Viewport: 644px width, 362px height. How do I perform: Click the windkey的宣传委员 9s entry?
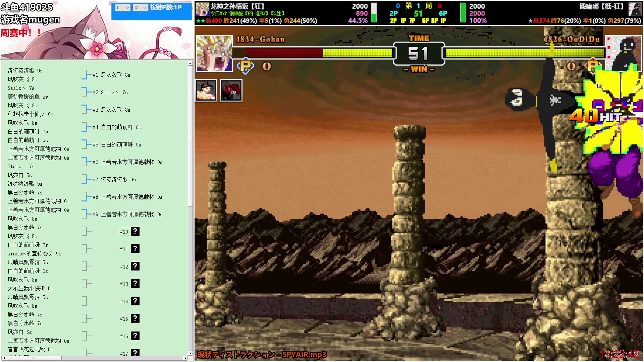35,253
